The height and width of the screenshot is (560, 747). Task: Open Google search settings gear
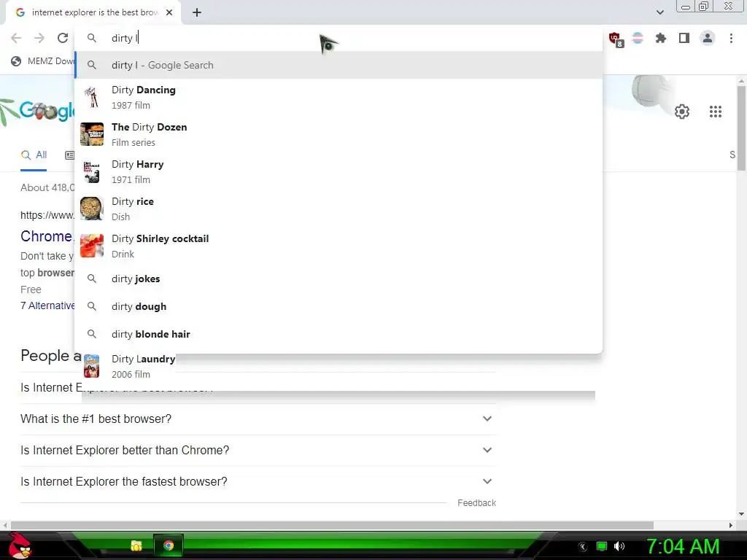click(x=682, y=112)
